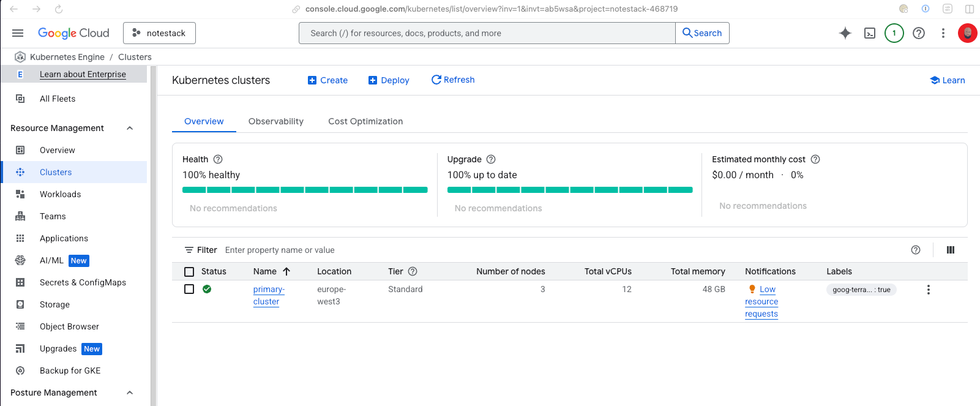The height and width of the screenshot is (406, 980).
Task: Check the primary-cluster row checkbox
Action: [189, 289]
